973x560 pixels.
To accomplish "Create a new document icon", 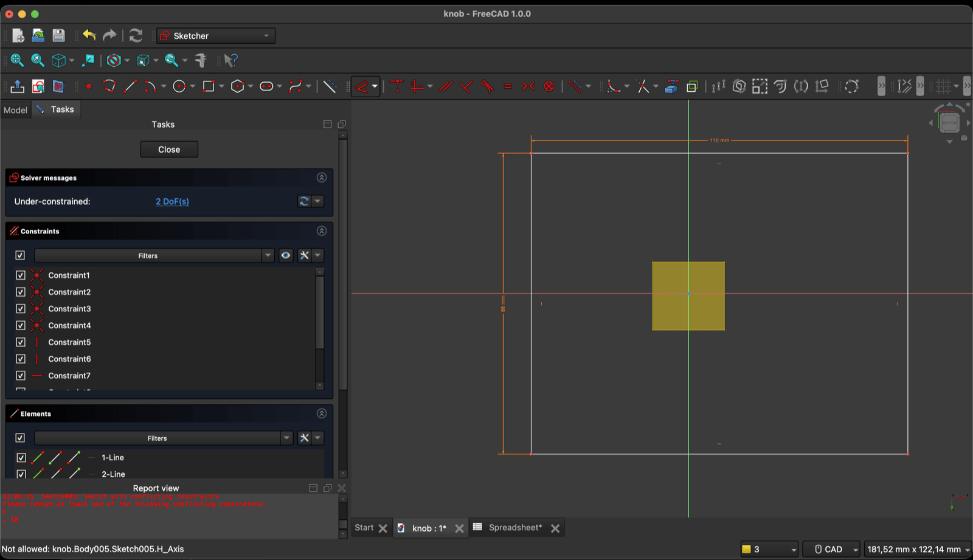I will tap(18, 36).
